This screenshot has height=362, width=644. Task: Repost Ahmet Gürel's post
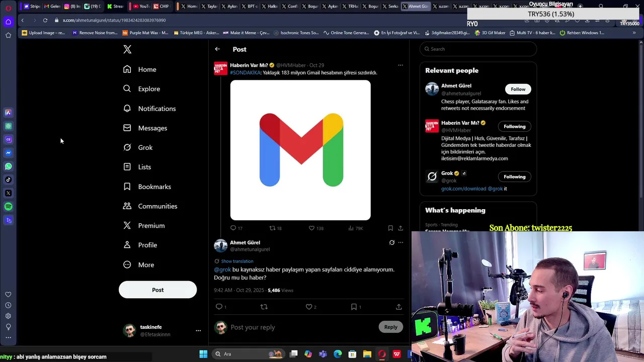tap(264, 307)
